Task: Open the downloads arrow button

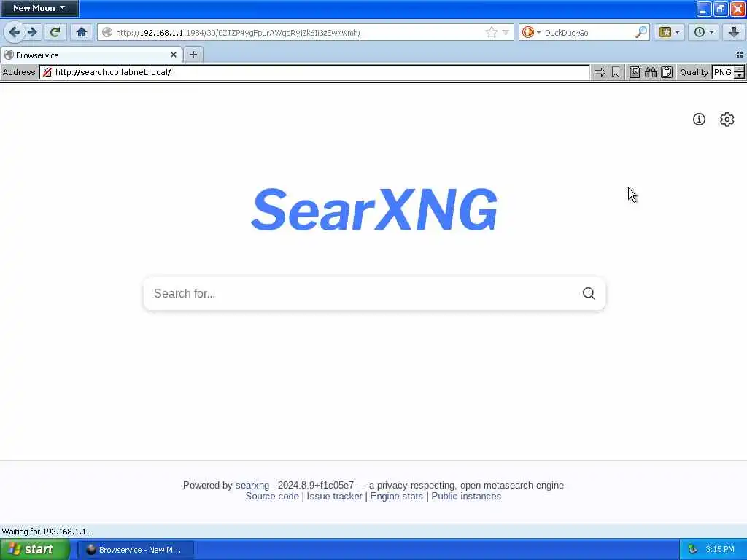Action: [734, 32]
